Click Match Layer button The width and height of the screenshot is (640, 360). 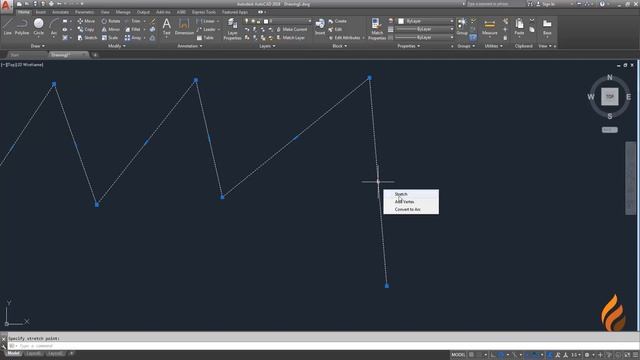click(291, 38)
